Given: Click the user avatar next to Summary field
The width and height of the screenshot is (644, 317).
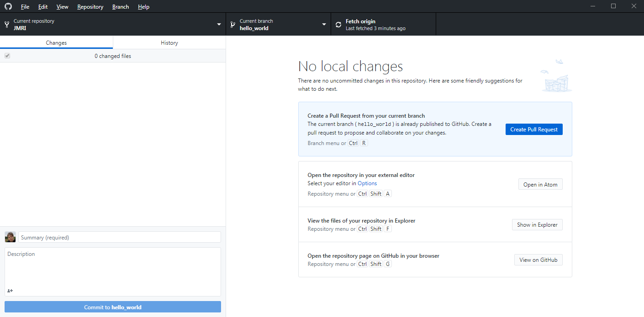Looking at the screenshot, I should tap(10, 237).
